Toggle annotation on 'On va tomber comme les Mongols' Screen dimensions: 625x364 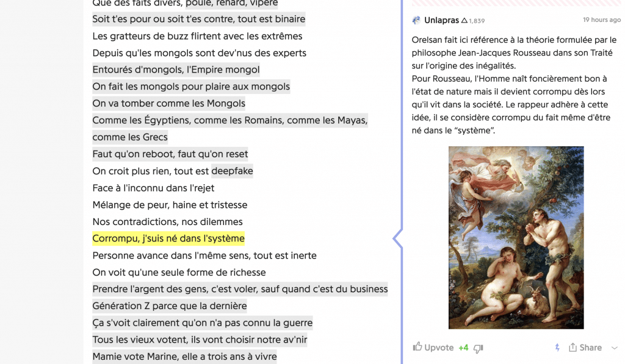click(168, 103)
